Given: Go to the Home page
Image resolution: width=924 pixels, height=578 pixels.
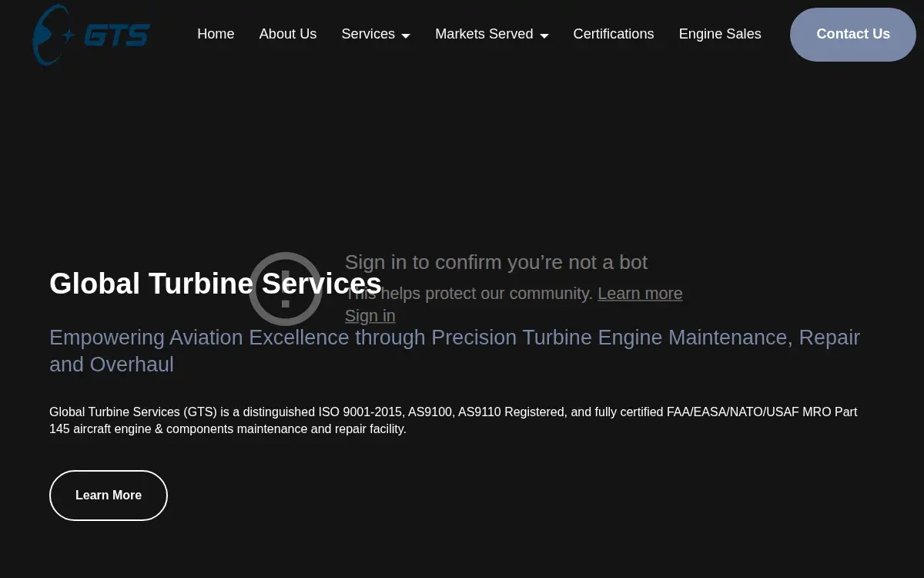Looking at the screenshot, I should 216,34.
